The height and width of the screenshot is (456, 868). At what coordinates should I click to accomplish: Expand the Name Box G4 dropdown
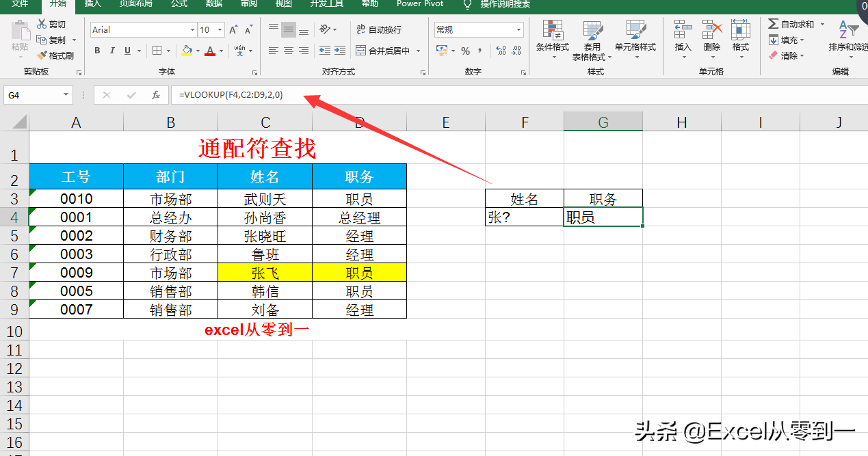pos(66,95)
